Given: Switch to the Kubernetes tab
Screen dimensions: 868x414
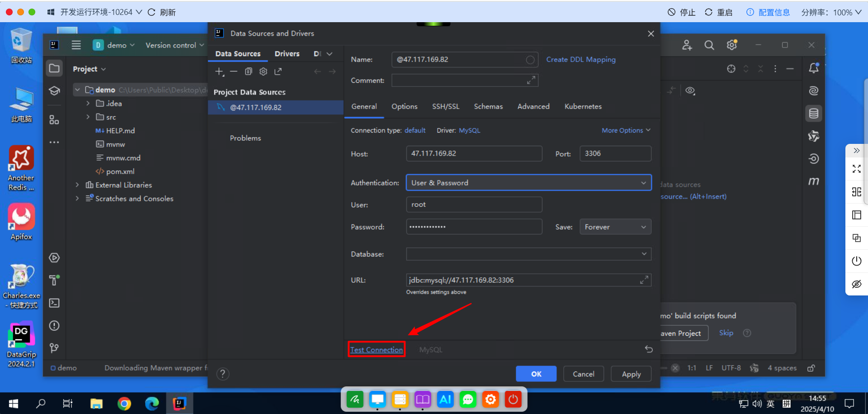Looking at the screenshot, I should pyautogui.click(x=583, y=106).
